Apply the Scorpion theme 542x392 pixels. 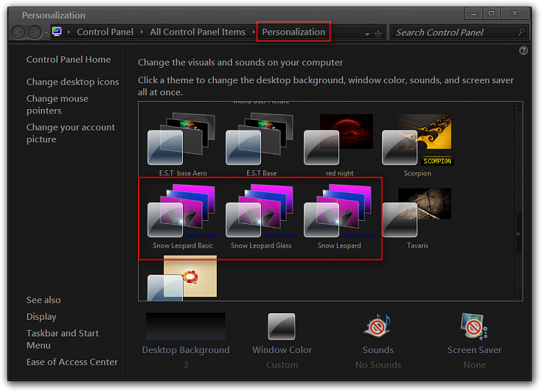pyautogui.click(x=418, y=144)
